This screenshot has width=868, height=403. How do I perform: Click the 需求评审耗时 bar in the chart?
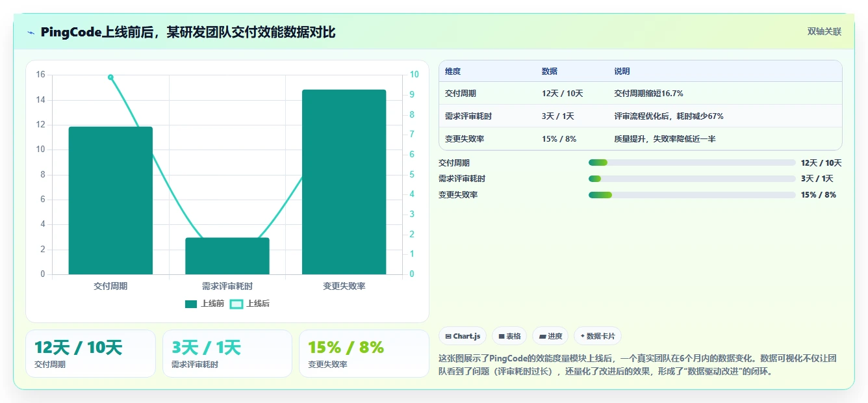(x=227, y=256)
